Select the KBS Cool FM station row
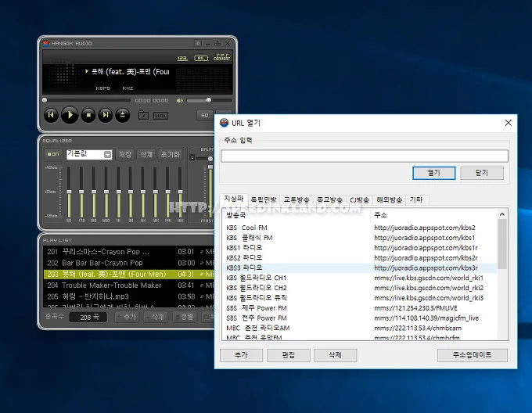The height and width of the screenshot is (413, 532). point(360,228)
